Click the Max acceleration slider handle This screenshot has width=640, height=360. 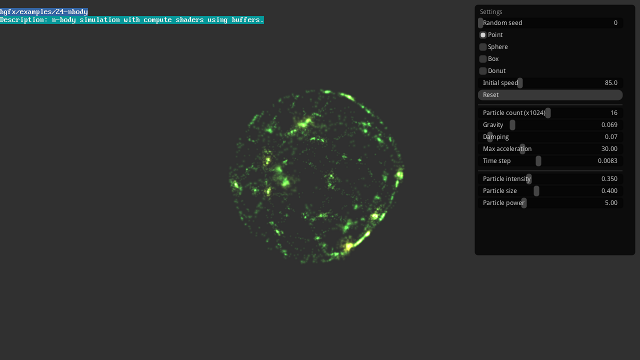[x=522, y=149]
